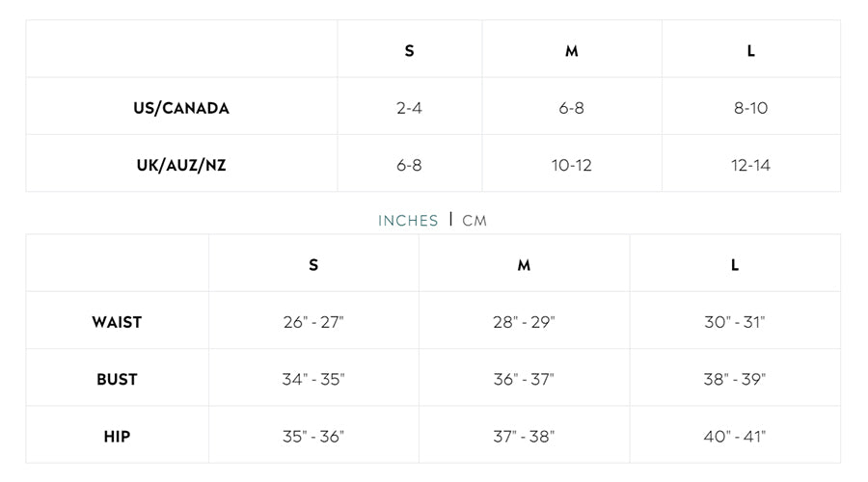
Task: Click the US/CANADA row label
Action: 181,108
